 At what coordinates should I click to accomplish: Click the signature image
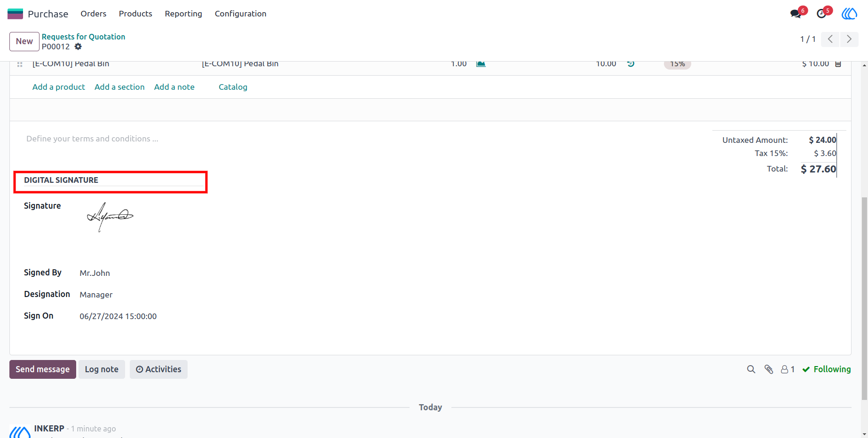tap(110, 217)
